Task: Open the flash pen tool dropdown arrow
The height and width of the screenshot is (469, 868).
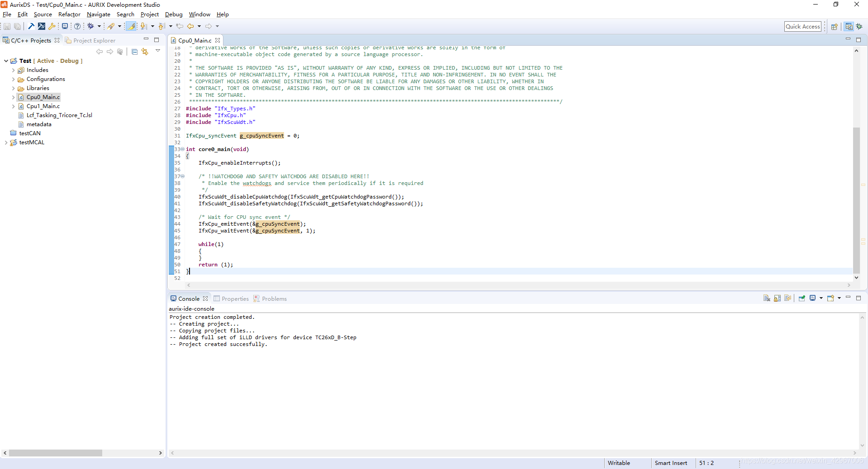Action: (x=119, y=26)
